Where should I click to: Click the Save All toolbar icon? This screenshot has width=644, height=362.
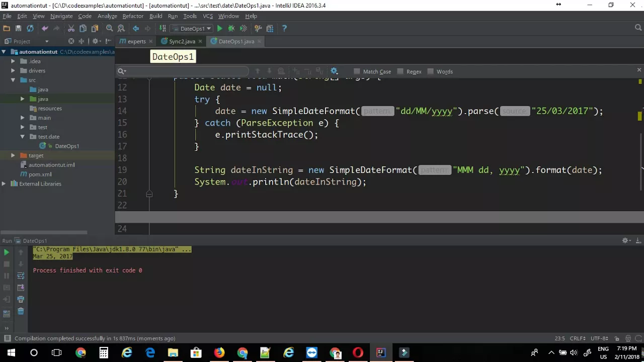pyautogui.click(x=18, y=29)
